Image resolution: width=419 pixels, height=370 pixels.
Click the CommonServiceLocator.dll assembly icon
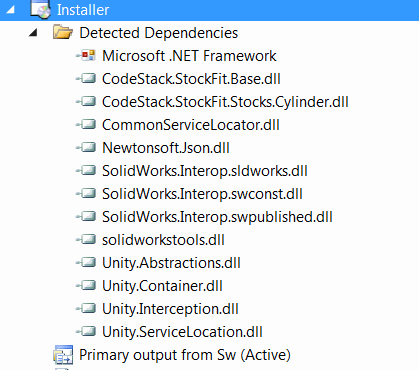point(86,125)
